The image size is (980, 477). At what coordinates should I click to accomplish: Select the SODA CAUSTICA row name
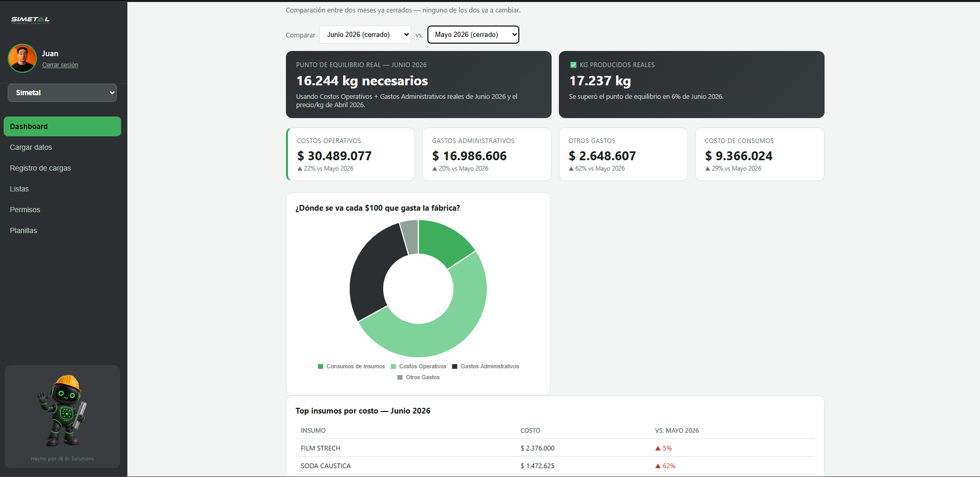326,466
